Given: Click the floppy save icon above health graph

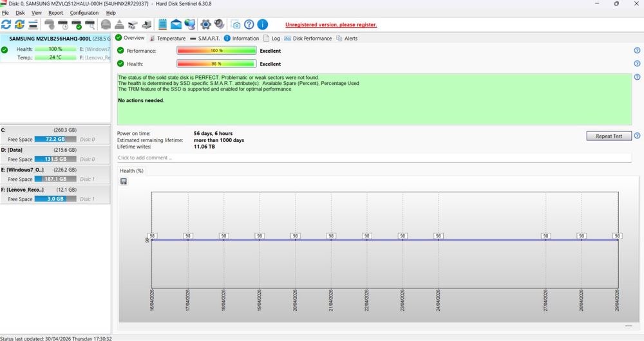Looking at the screenshot, I should click(124, 181).
